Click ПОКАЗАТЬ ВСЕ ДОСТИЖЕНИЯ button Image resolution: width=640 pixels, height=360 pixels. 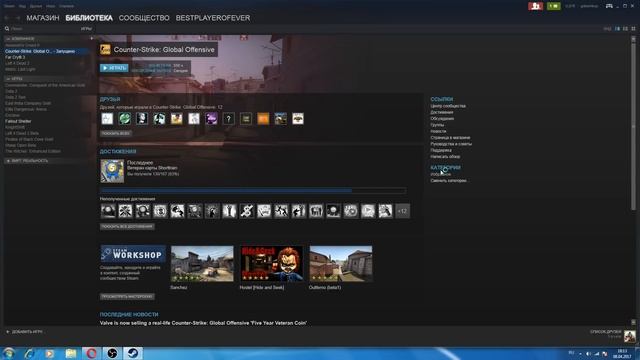pos(127,226)
